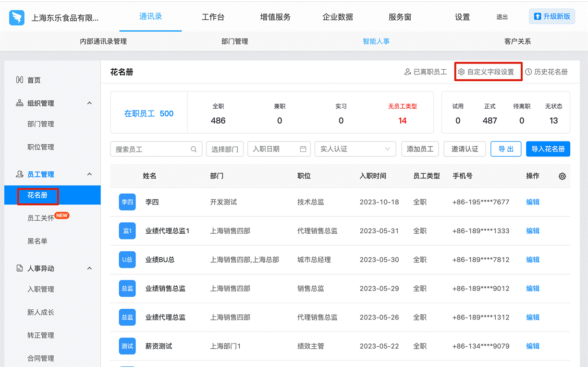
Task: Click the 添加员工 button
Action: tap(420, 149)
